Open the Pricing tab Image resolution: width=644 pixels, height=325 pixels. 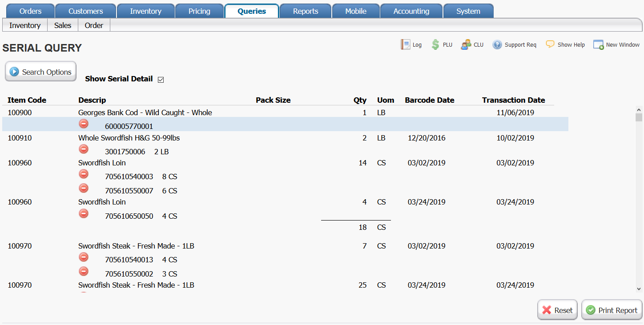coord(199,11)
